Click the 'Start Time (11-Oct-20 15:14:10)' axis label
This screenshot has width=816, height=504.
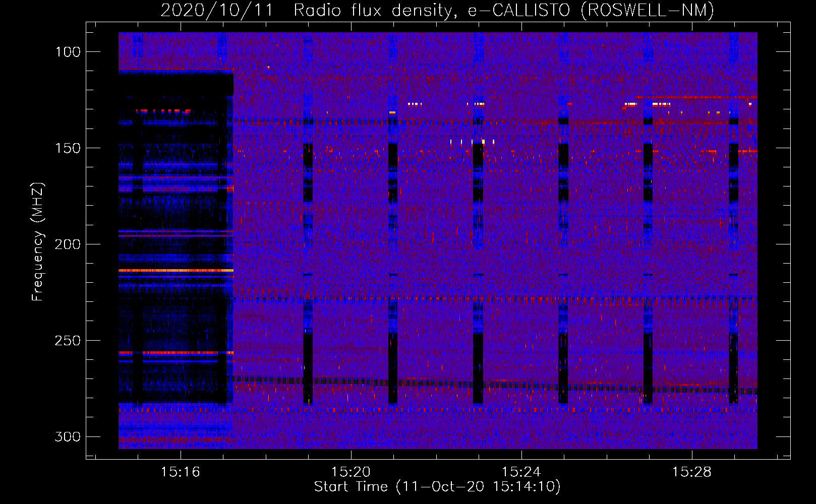[x=437, y=486]
